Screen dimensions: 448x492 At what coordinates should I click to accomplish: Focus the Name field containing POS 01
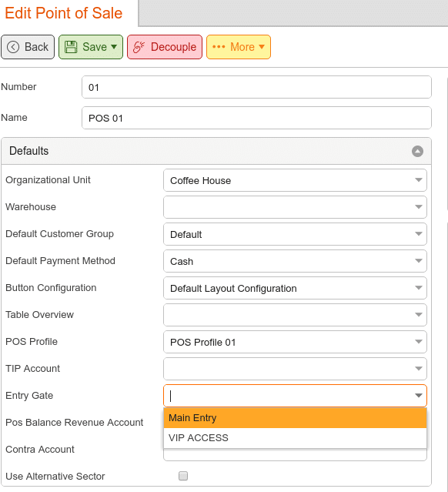click(256, 118)
